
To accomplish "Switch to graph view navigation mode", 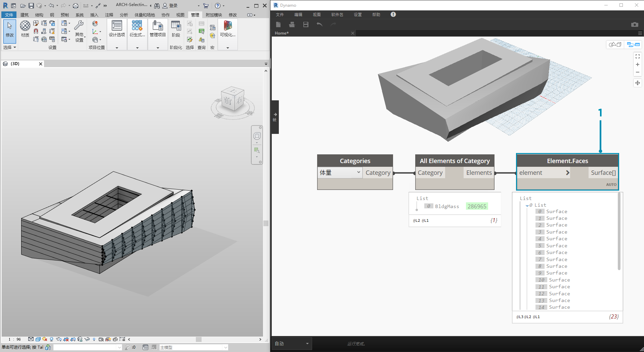I will tap(633, 45).
